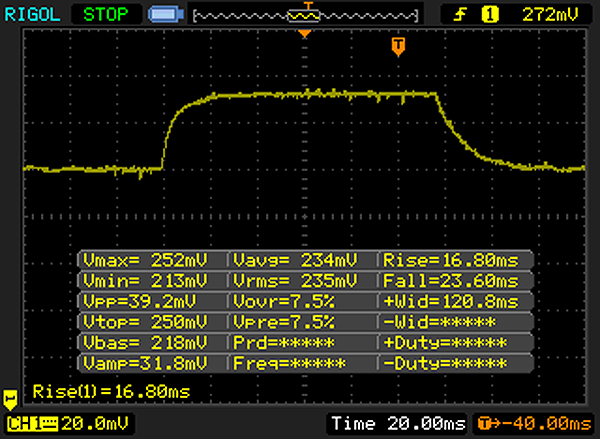Screen dimensions: 600x439
Task: Click the -Wid=***** measurement
Action: 439,322
